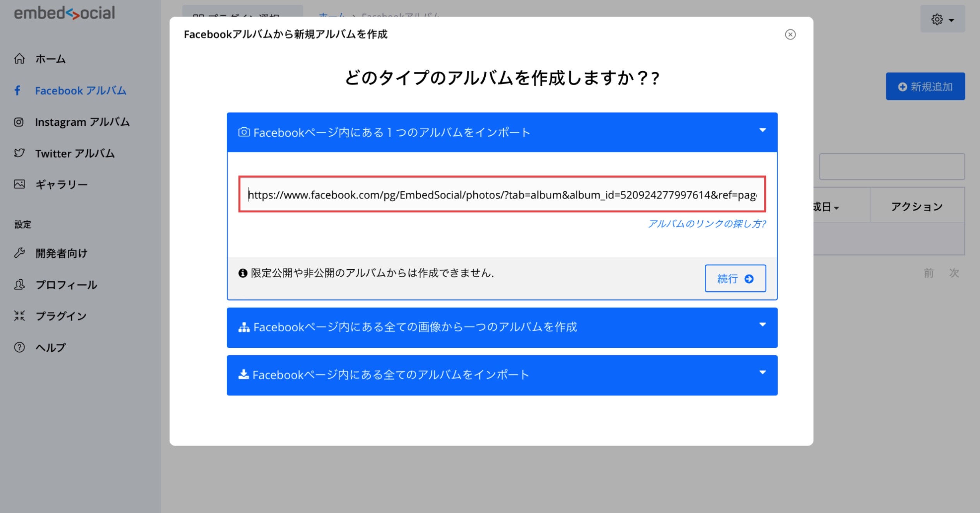This screenshot has height=513, width=980.
Task: Open ギャラリー menu item
Action: [x=62, y=185]
